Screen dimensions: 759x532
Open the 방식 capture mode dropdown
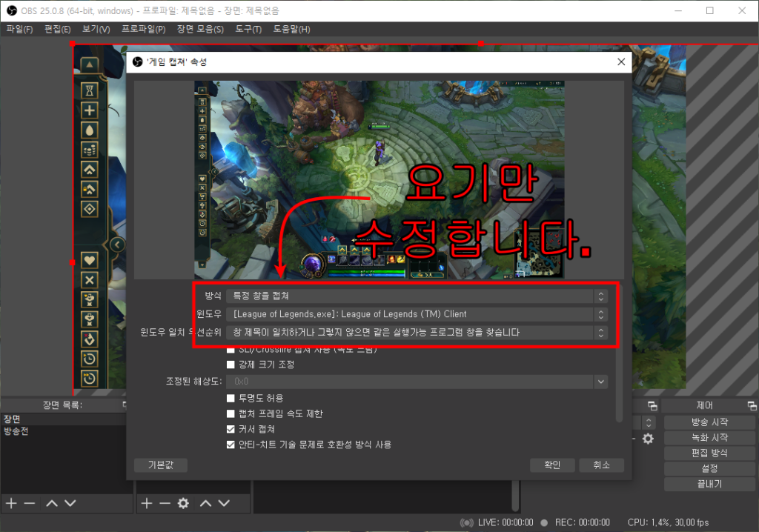[417, 296]
